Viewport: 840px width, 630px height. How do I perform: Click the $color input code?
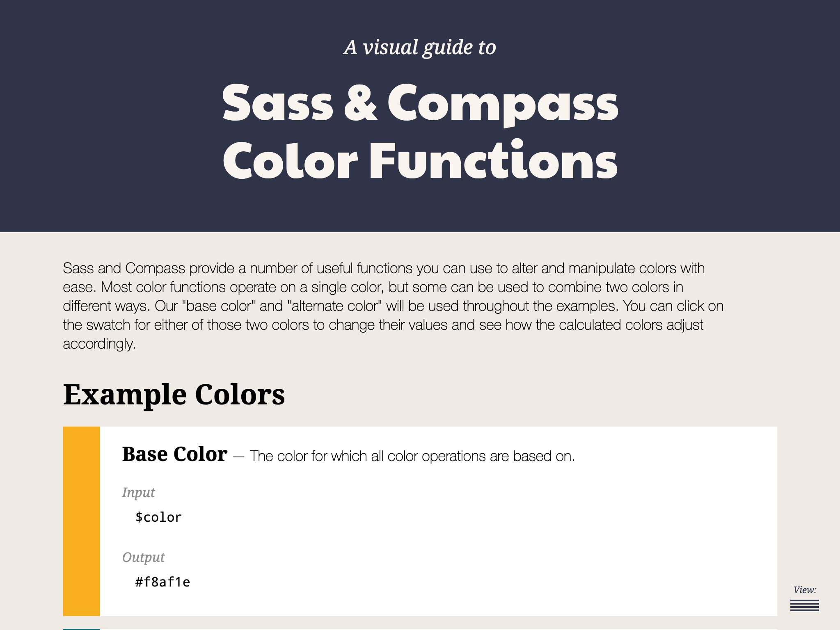coord(158,517)
